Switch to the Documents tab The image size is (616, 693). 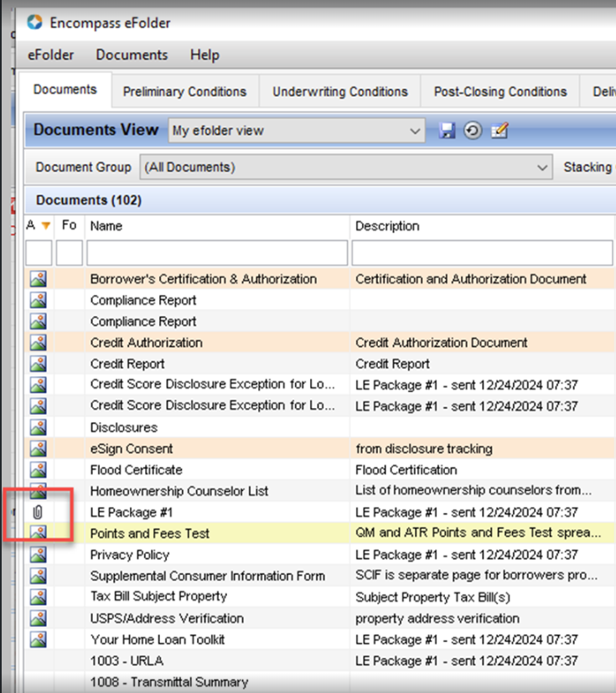pos(65,90)
